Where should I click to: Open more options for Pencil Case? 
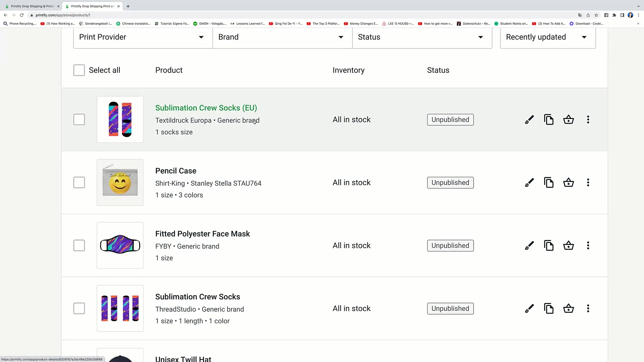[x=588, y=183]
